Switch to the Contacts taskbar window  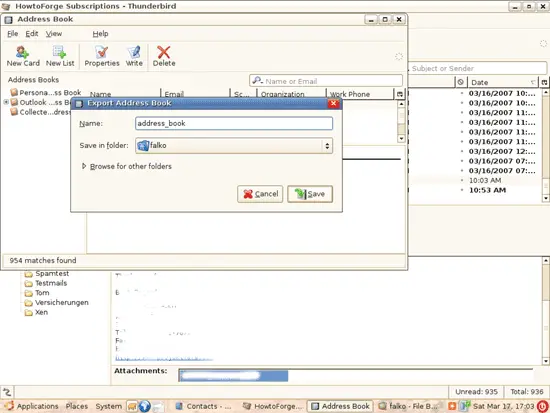(x=204, y=406)
